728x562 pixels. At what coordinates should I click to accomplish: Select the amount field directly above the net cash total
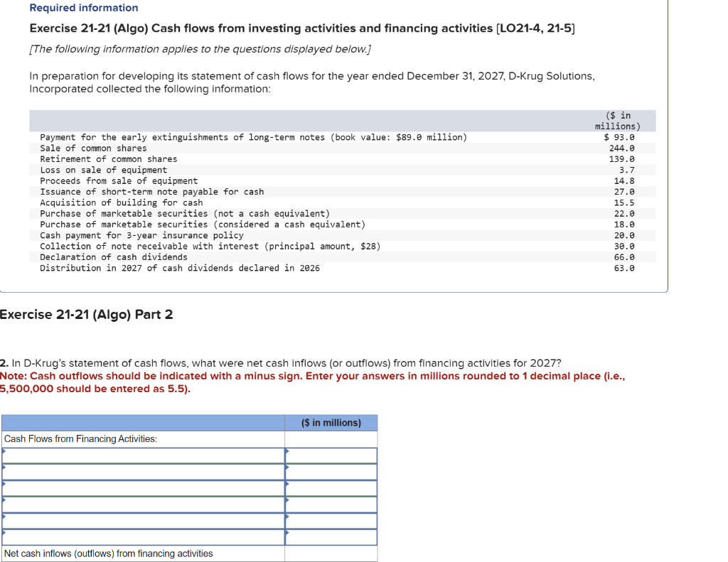331,537
